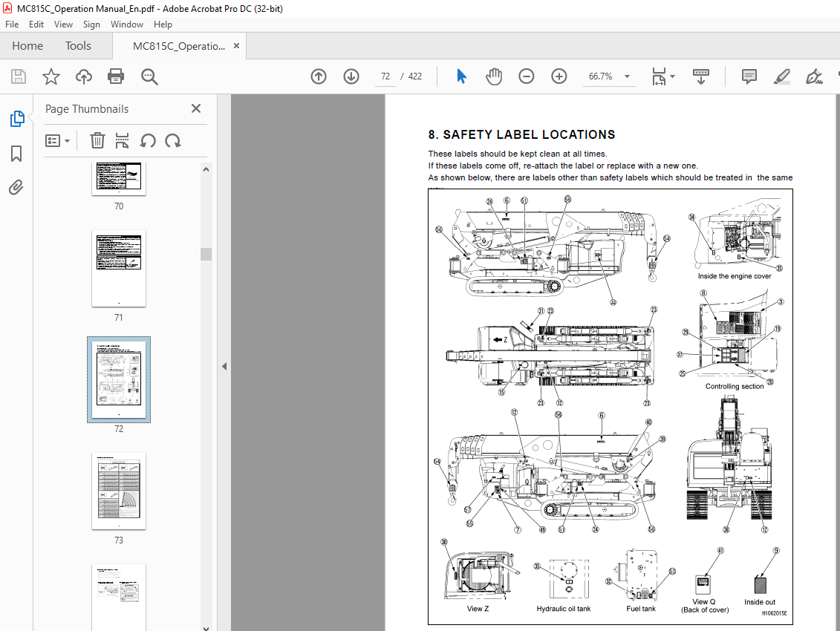
Task: Open the Find text magnifier tool
Action: 149,76
